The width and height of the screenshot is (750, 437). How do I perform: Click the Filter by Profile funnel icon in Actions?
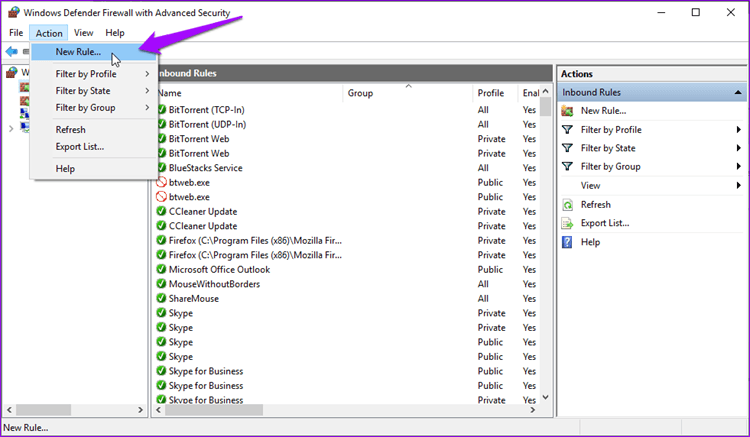pyautogui.click(x=567, y=130)
